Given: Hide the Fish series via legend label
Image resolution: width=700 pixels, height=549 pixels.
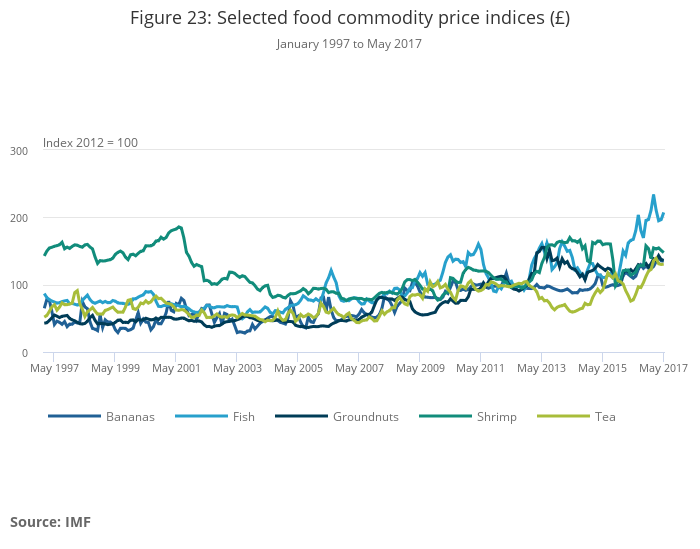Looking at the screenshot, I should [x=243, y=416].
